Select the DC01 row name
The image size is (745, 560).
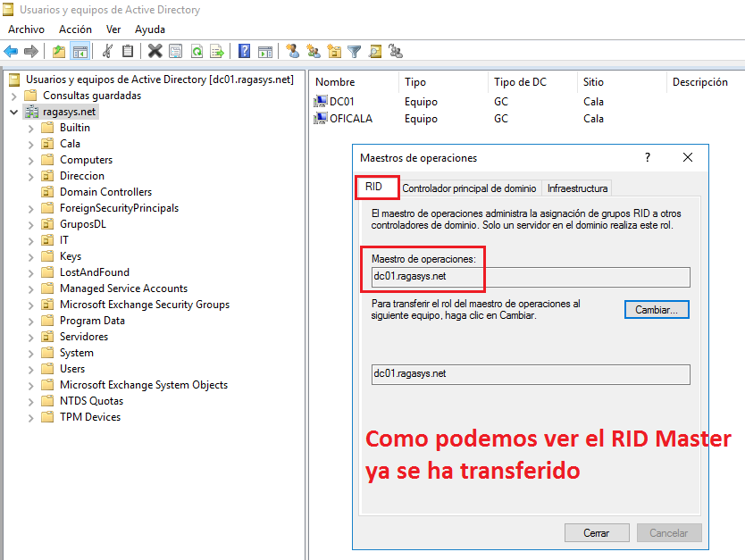point(341,102)
